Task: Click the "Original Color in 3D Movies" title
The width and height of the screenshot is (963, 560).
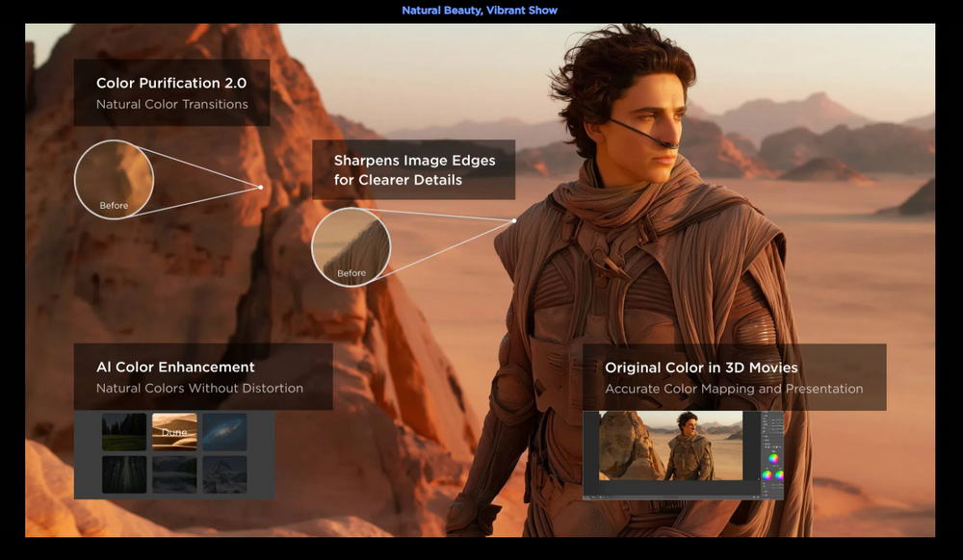Action: pyautogui.click(x=701, y=368)
